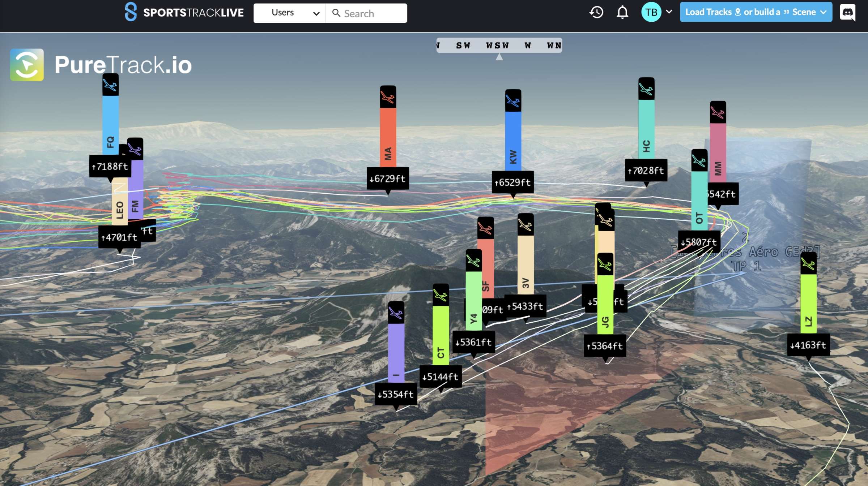The width and height of the screenshot is (868, 486).
Task: Select the LZ glider plane icon
Action: click(x=808, y=264)
